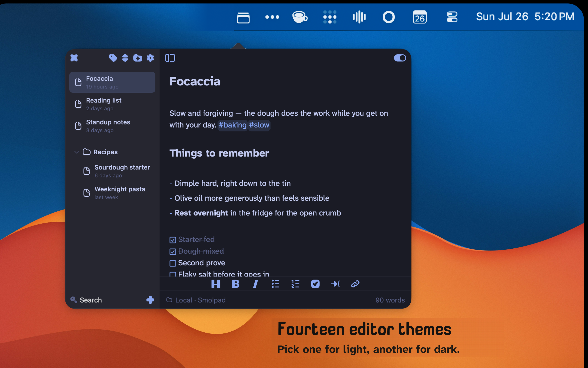This screenshot has width=588, height=368.
Task: Open the dots grid menu bar icon
Action: [x=330, y=17]
